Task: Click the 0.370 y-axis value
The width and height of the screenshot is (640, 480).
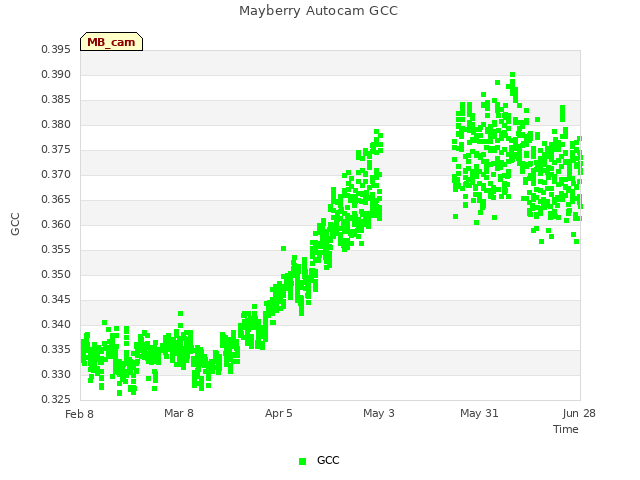Action: (56, 175)
